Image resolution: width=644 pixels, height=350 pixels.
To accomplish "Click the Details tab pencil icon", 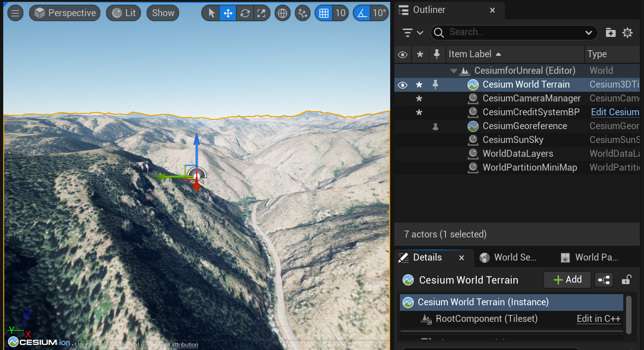I will (403, 257).
